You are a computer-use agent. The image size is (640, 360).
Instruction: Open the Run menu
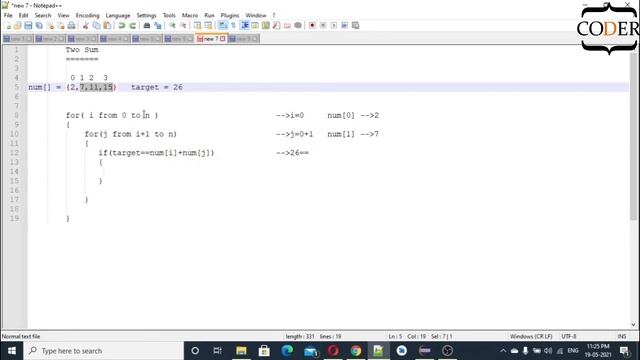209,15
